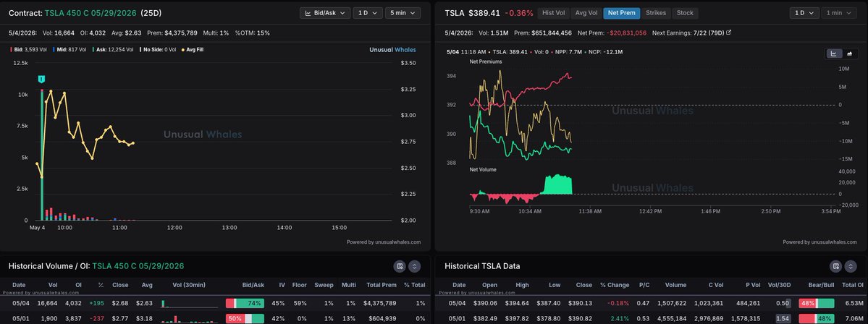Select the Net Prem tab
868x324 pixels.
point(621,13)
